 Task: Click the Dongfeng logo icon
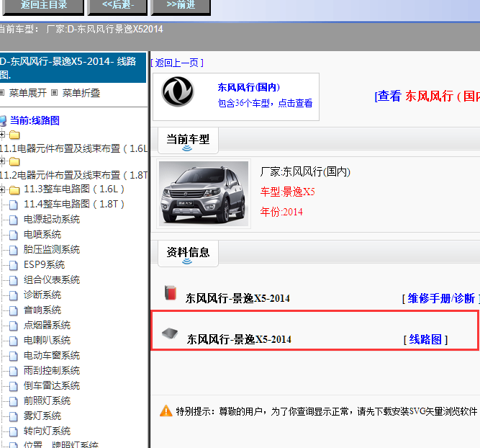point(178,91)
